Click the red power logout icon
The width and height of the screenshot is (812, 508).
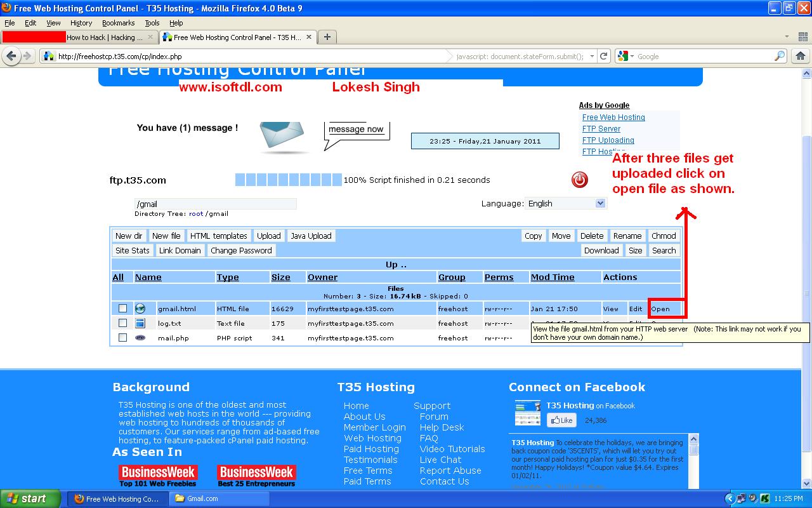coord(580,180)
